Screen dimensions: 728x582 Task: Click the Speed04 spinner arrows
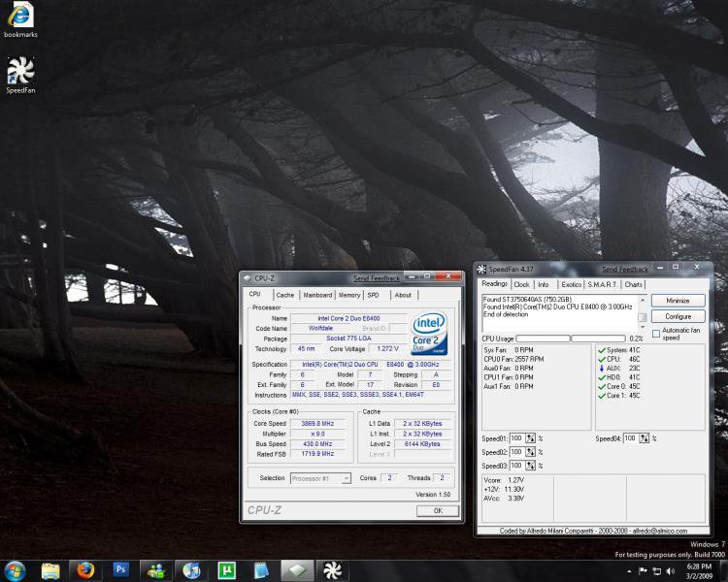click(x=644, y=438)
